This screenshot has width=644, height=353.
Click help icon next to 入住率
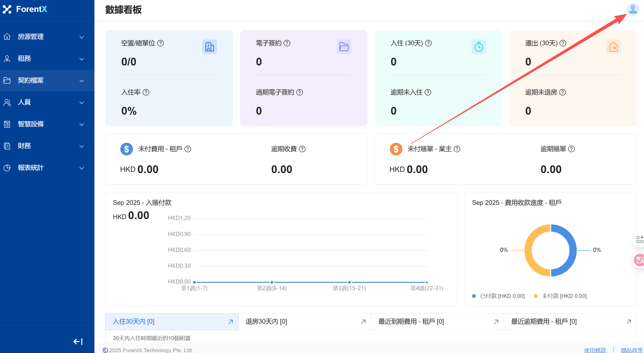146,92
